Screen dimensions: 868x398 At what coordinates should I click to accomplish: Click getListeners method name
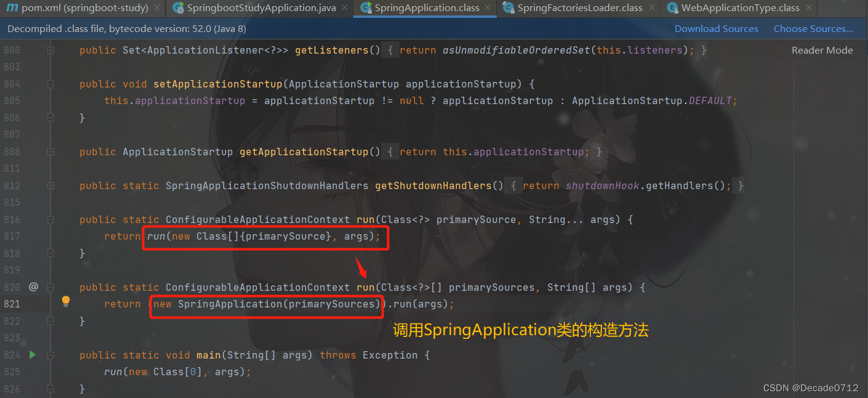click(x=332, y=50)
